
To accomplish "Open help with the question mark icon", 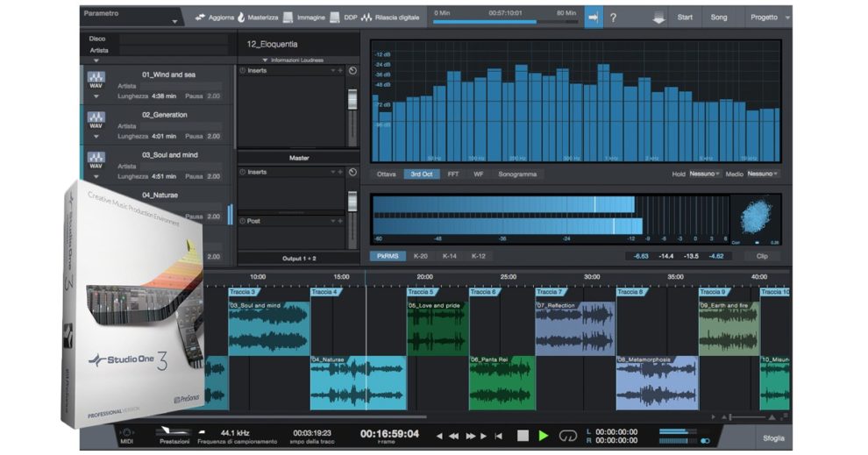I will click(613, 18).
